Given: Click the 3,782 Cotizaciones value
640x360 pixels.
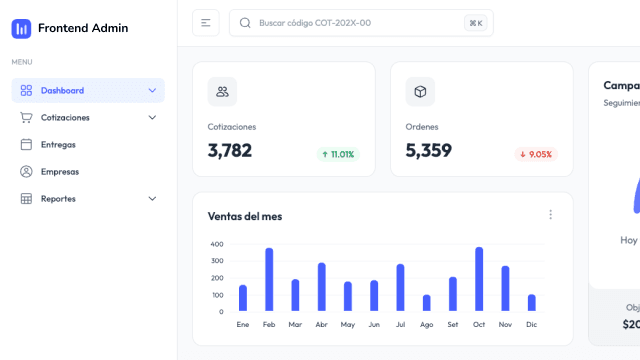Looking at the screenshot, I should coord(230,151).
